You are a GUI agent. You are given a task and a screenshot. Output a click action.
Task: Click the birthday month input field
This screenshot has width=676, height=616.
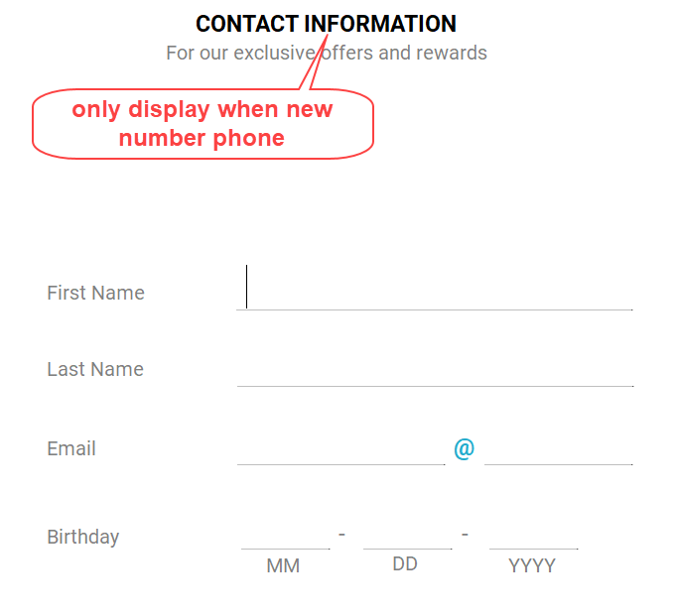[285, 536]
